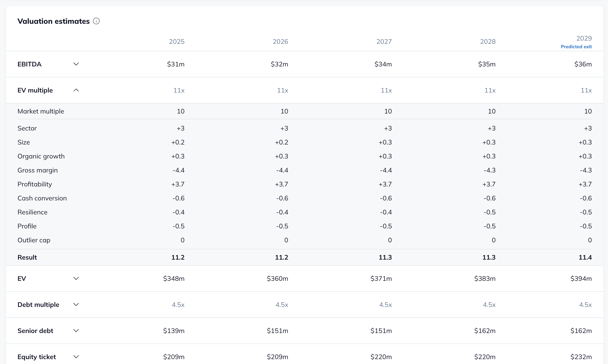This screenshot has width=608, height=364.
Task: Click the Predicted exit label
Action: pyautogui.click(x=576, y=47)
